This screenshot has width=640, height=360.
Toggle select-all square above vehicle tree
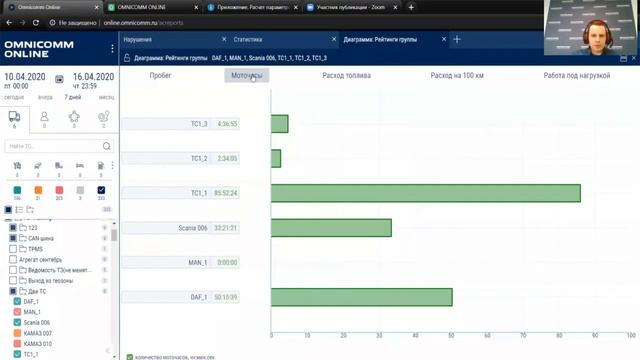click(x=8, y=210)
